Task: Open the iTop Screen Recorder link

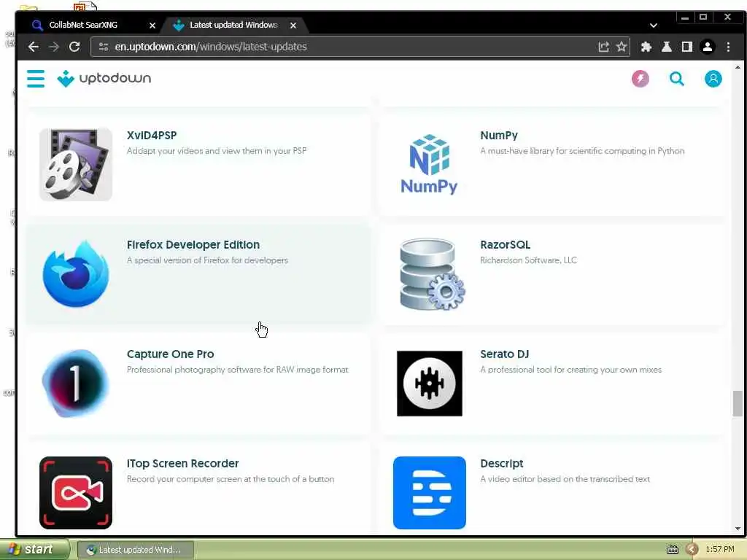Action: 182,463
